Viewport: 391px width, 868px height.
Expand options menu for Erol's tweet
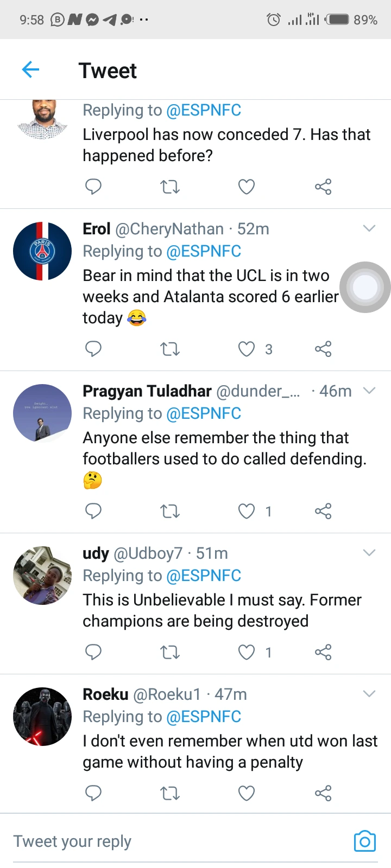369,228
